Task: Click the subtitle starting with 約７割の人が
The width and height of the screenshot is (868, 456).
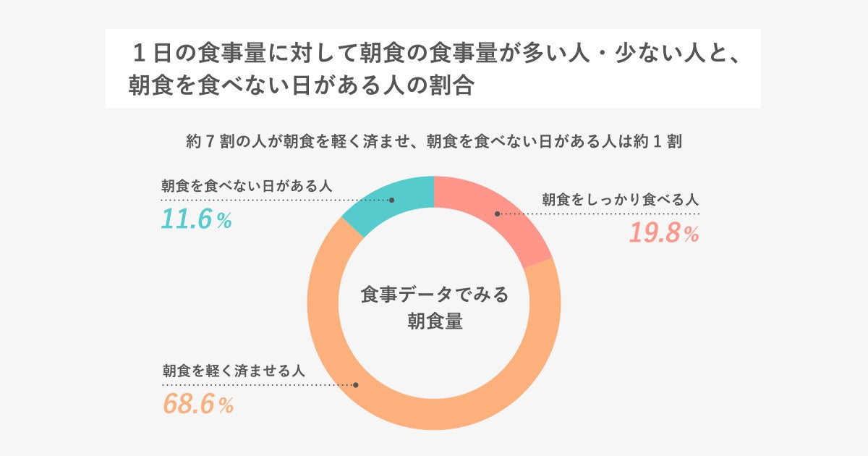Action: click(434, 142)
